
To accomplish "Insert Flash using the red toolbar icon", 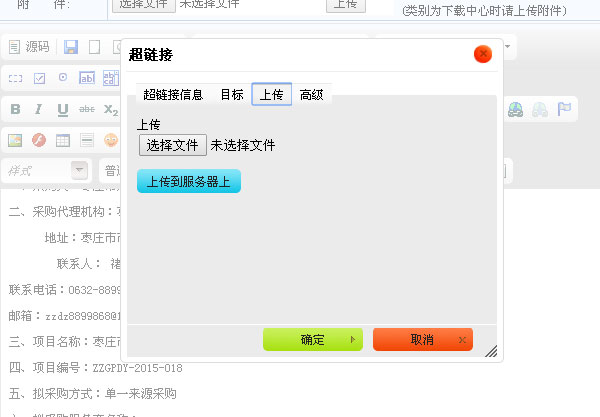I will coord(39,140).
